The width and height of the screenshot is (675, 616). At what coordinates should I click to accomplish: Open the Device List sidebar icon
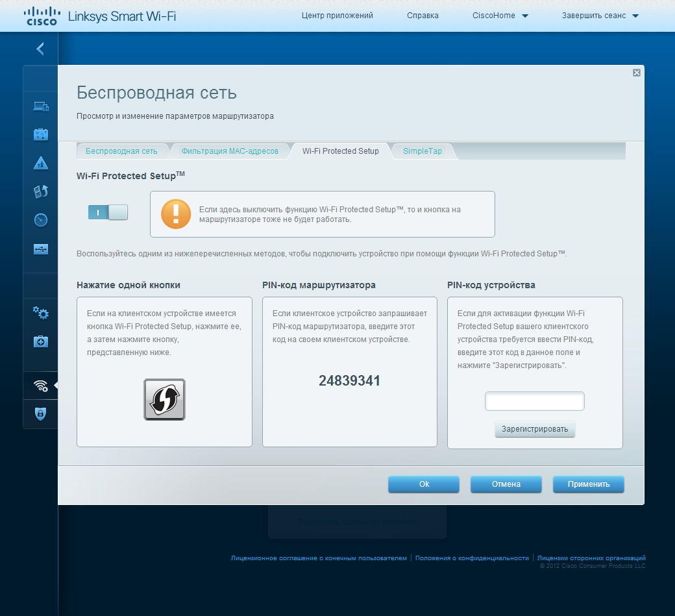tap(41, 106)
